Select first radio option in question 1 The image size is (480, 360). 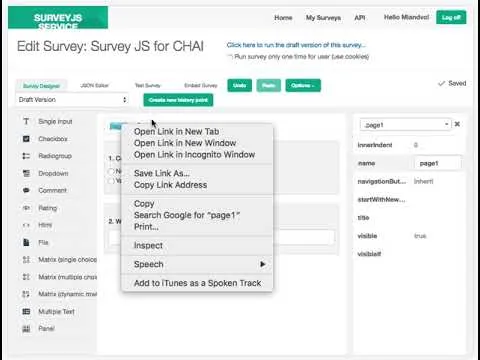click(111, 171)
